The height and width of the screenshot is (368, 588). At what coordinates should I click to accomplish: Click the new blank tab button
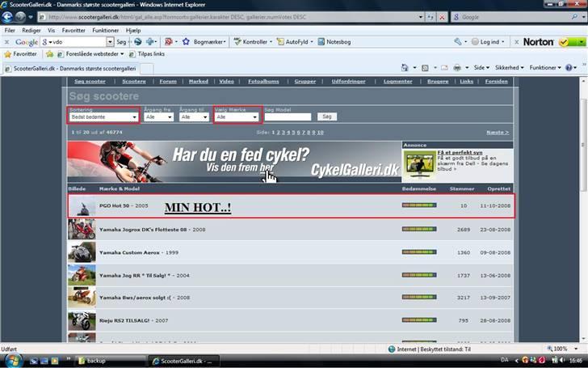(x=147, y=69)
